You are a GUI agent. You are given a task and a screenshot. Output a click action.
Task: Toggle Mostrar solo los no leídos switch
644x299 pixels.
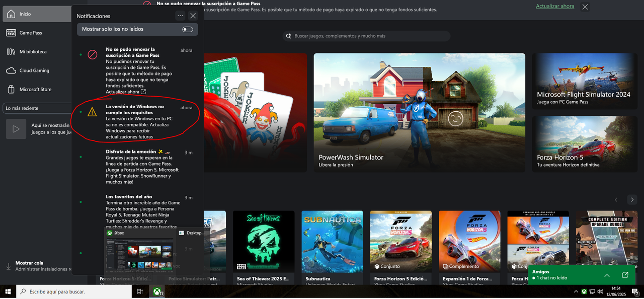188,29
